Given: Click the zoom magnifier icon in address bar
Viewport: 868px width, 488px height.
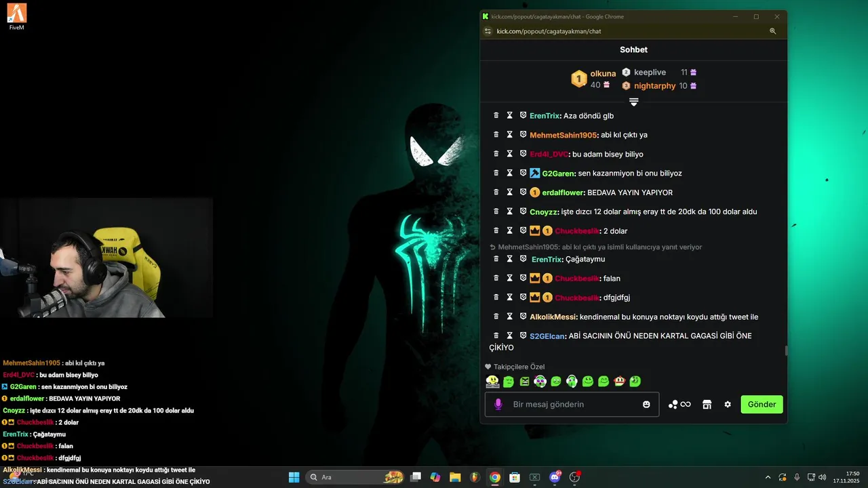Looking at the screenshot, I should (772, 31).
